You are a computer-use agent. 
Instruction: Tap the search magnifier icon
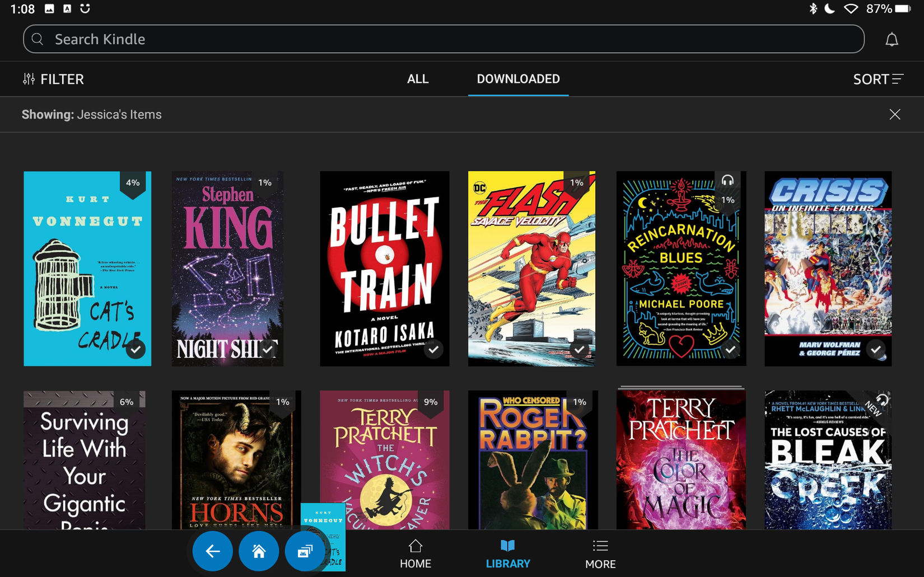pyautogui.click(x=38, y=39)
